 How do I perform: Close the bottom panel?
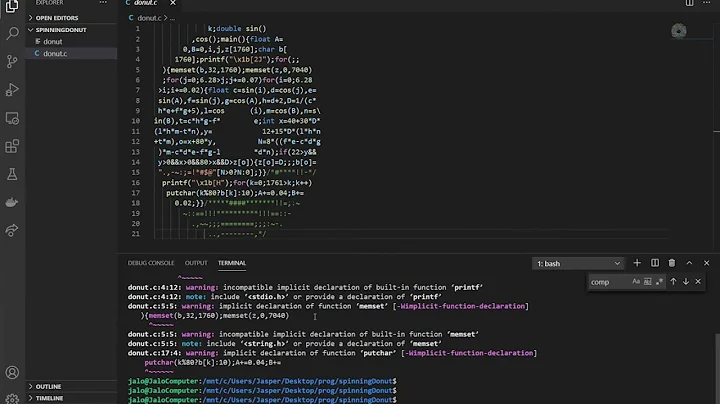[707, 263]
